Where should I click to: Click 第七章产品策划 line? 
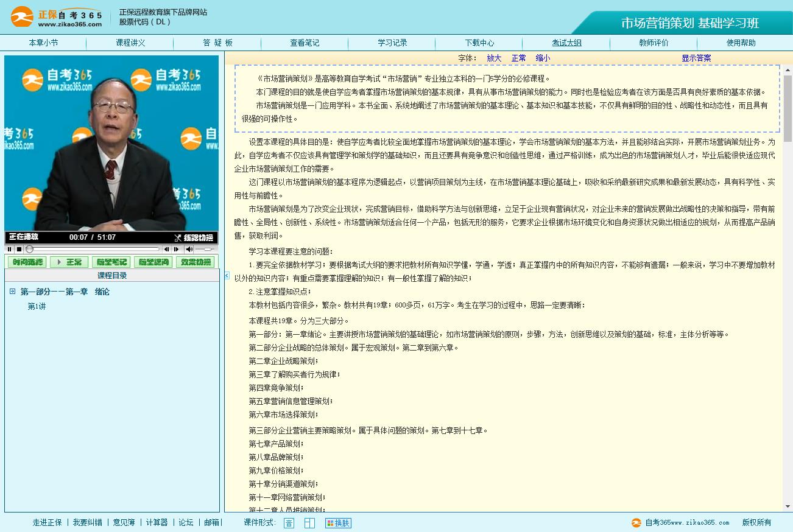click(x=275, y=444)
